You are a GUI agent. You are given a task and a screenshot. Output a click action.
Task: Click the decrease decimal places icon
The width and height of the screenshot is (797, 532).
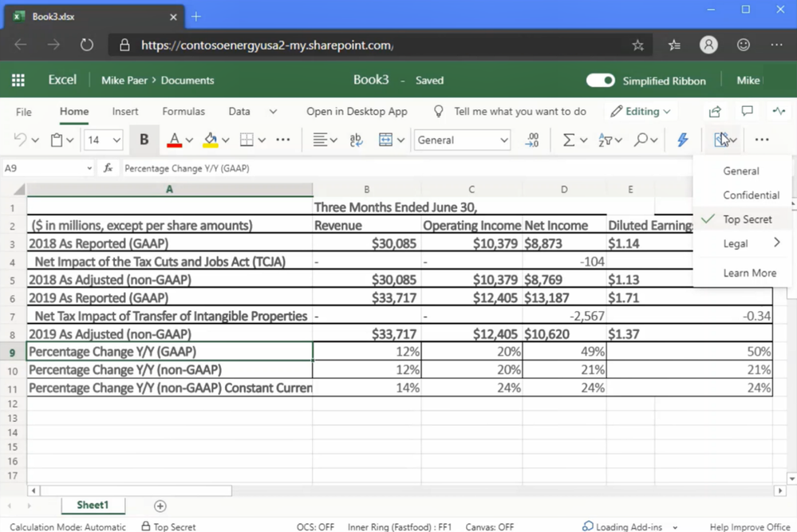click(x=532, y=140)
